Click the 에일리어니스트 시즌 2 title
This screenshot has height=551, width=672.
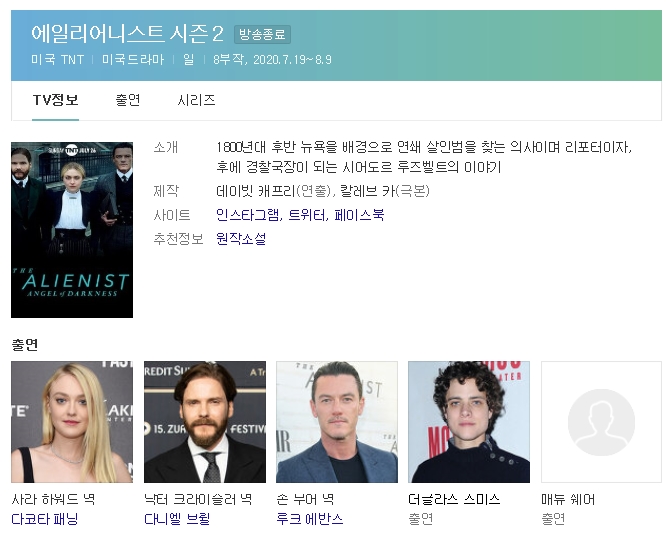pyautogui.click(x=127, y=33)
